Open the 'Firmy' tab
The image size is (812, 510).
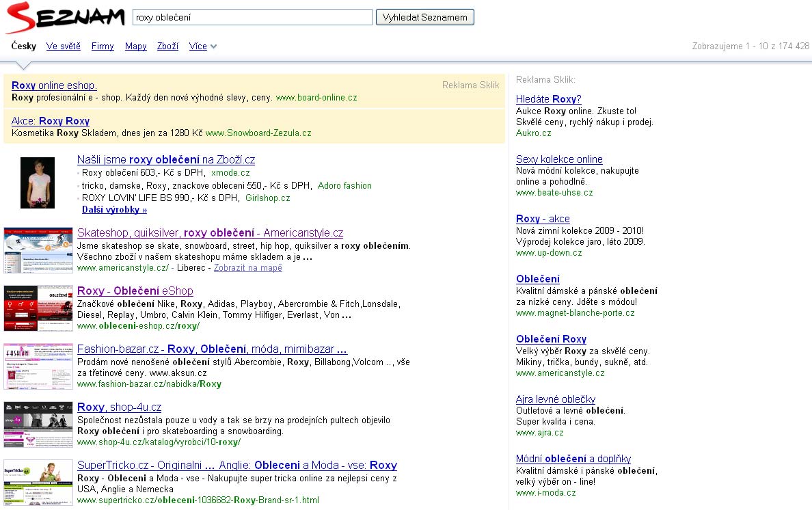(103, 46)
